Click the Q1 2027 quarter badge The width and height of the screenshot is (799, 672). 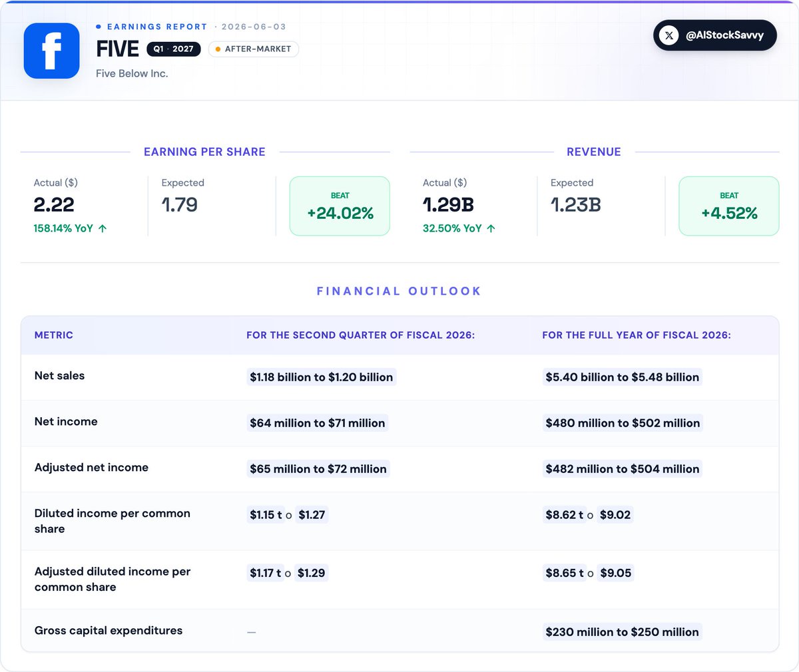tap(174, 49)
